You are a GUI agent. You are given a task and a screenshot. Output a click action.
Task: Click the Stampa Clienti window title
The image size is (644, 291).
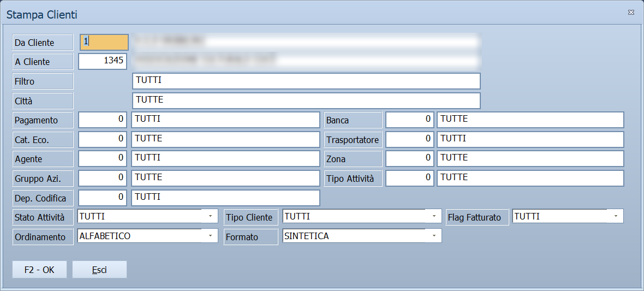[42, 15]
